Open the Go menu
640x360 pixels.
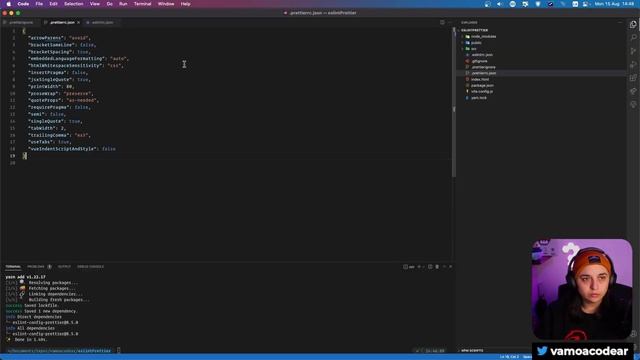[x=109, y=4]
